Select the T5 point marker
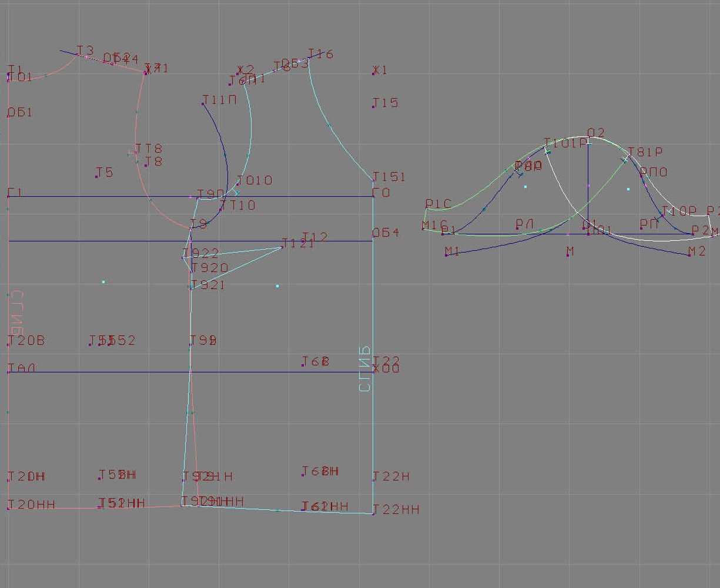 (x=96, y=176)
